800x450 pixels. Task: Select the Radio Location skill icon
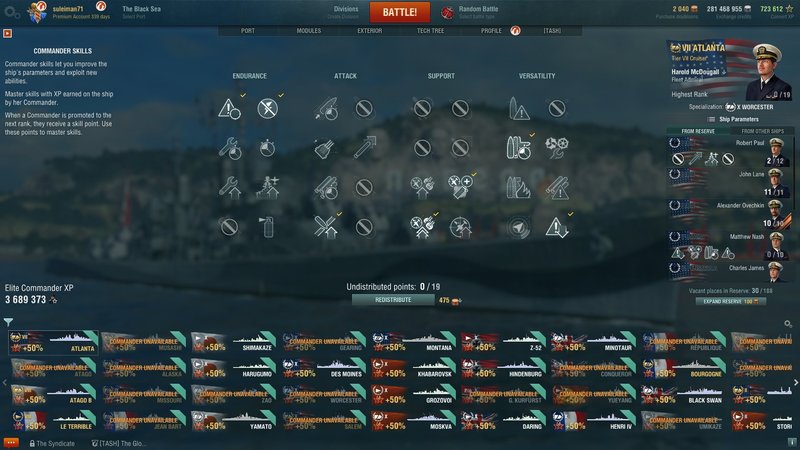click(518, 227)
